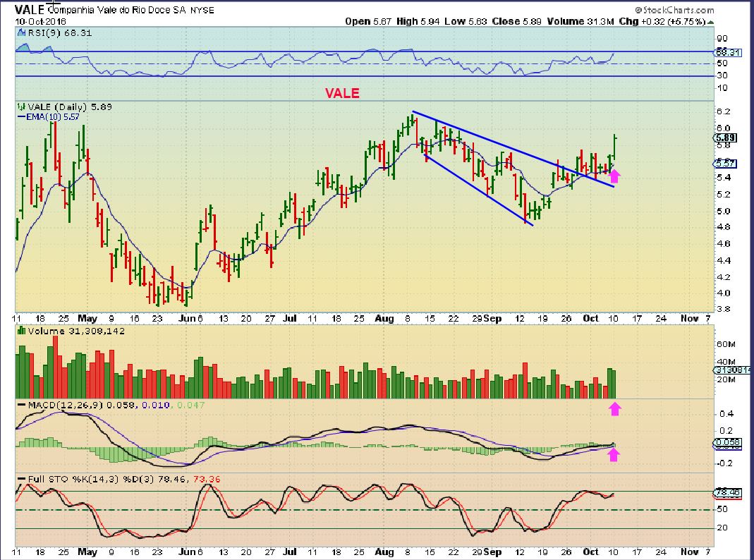
Task: Click the 68.31 value tag on RSI axis
Action: pyautogui.click(x=728, y=52)
